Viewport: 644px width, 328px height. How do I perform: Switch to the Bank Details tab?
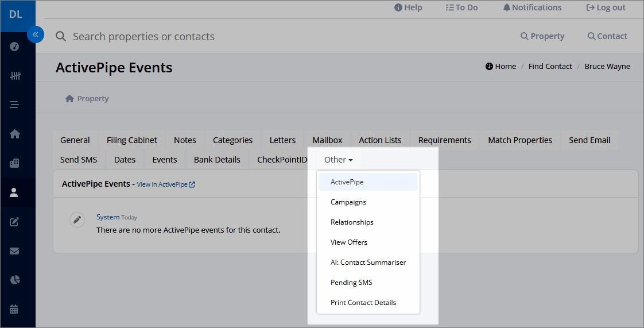coord(218,160)
